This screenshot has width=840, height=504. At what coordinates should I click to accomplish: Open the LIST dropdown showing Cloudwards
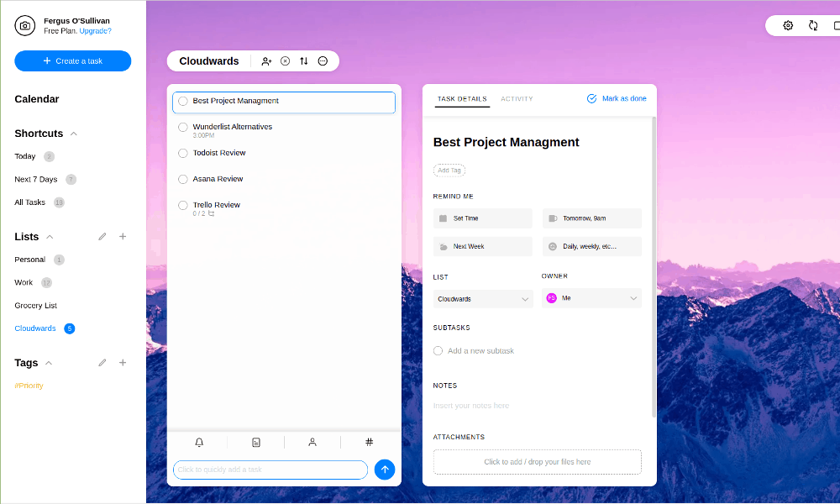click(x=482, y=298)
